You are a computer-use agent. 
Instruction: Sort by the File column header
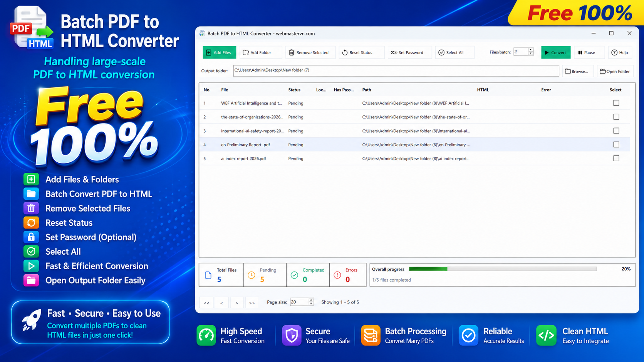(225, 90)
